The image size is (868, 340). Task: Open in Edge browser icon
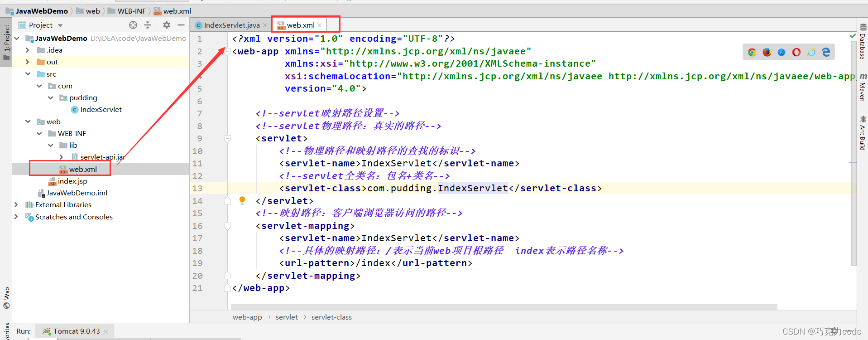[x=826, y=52]
